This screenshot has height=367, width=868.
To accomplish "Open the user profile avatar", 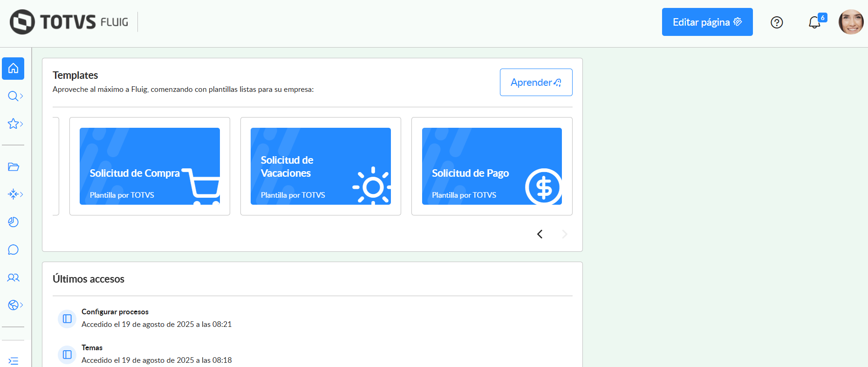I will 851,22.
